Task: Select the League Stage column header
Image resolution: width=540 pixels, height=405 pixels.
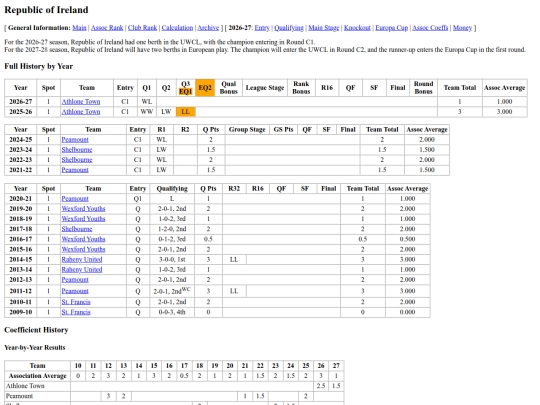Action: [265, 88]
